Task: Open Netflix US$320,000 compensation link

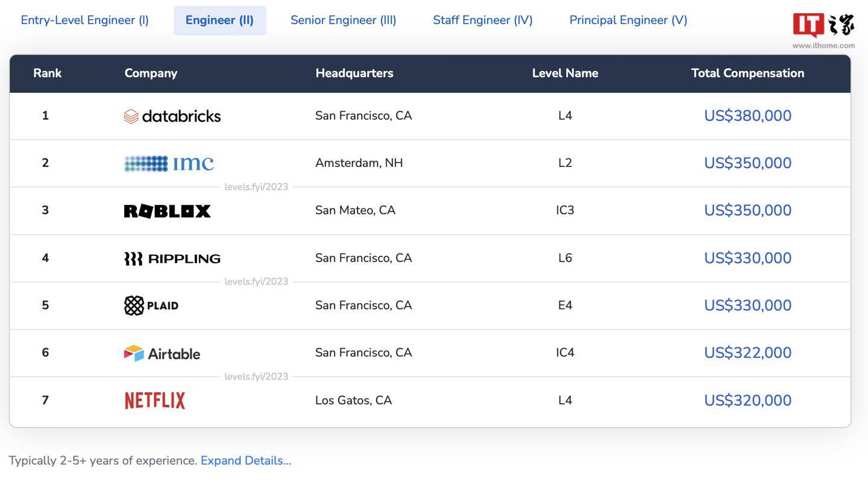Action: pos(747,401)
